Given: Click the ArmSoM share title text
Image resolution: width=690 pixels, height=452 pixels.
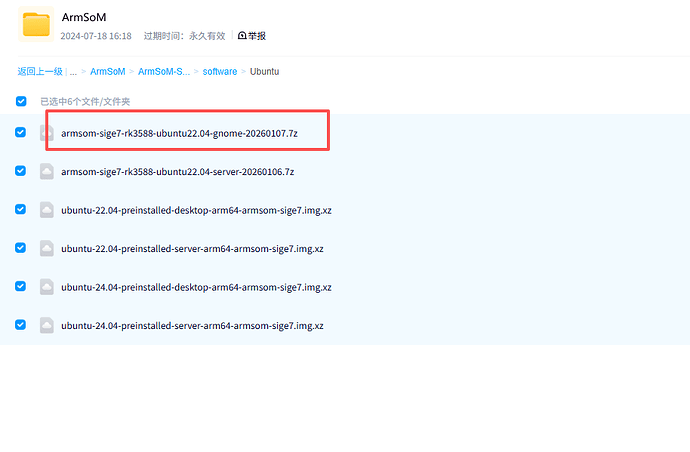Looking at the screenshot, I should pyautogui.click(x=83, y=18).
